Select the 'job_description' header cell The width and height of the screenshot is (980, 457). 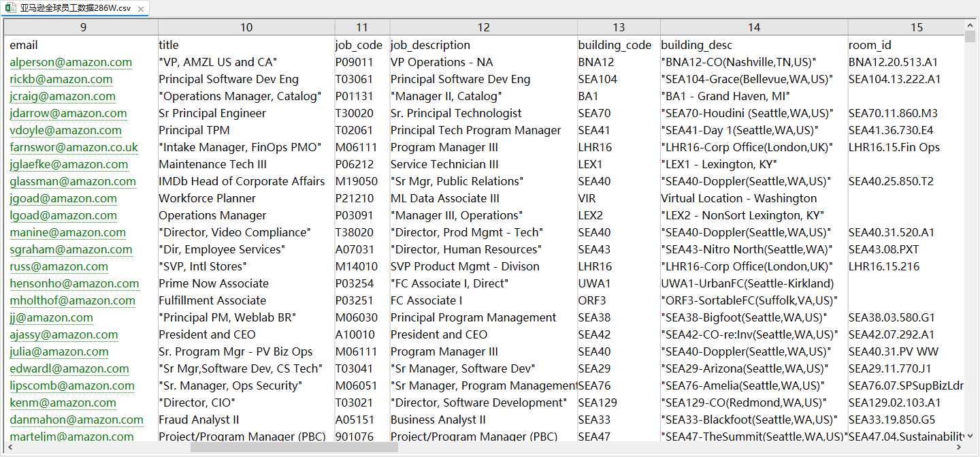coord(483,45)
